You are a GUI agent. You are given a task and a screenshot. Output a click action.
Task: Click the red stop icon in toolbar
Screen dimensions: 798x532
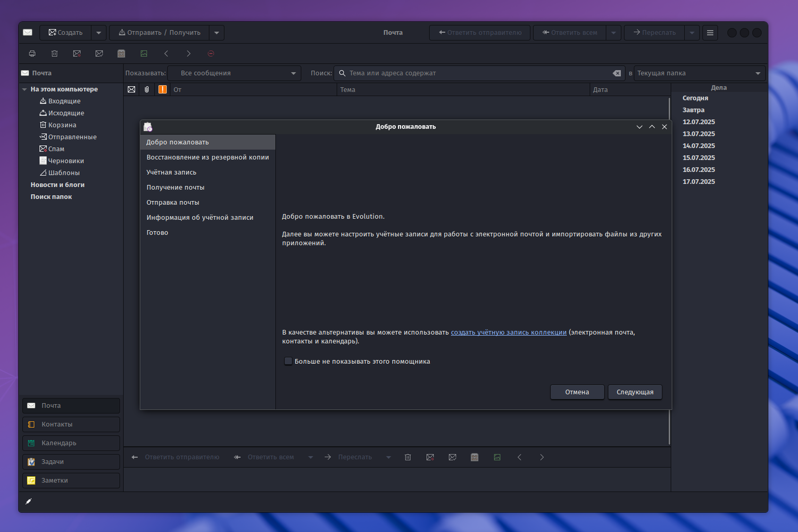(211, 54)
